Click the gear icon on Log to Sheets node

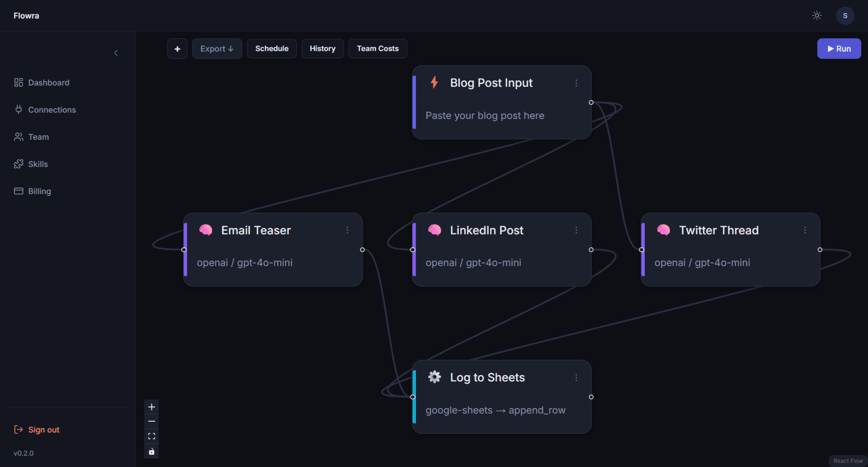(434, 377)
